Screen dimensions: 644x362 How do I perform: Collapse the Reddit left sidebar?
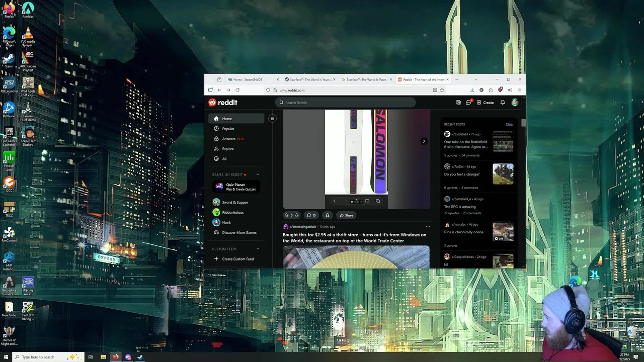point(272,119)
